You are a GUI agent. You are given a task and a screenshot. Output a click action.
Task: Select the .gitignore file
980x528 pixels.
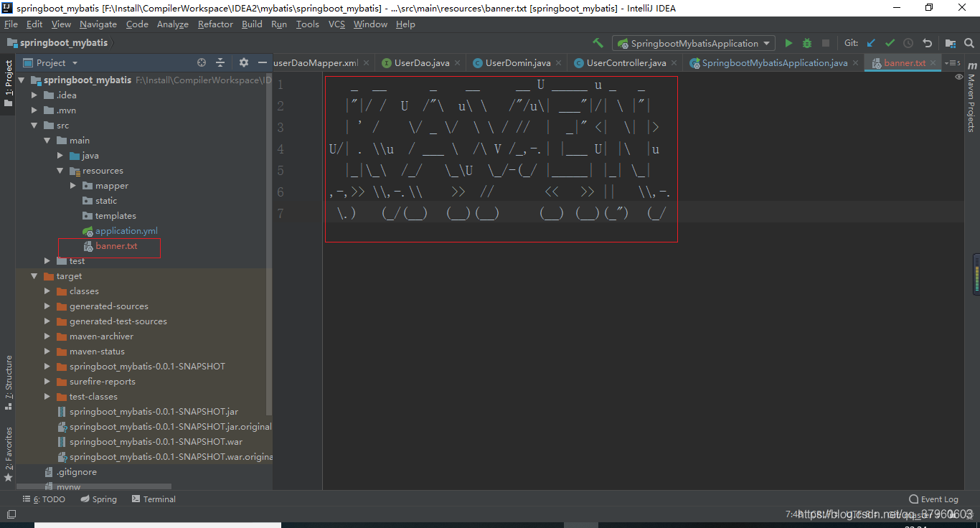click(x=76, y=472)
